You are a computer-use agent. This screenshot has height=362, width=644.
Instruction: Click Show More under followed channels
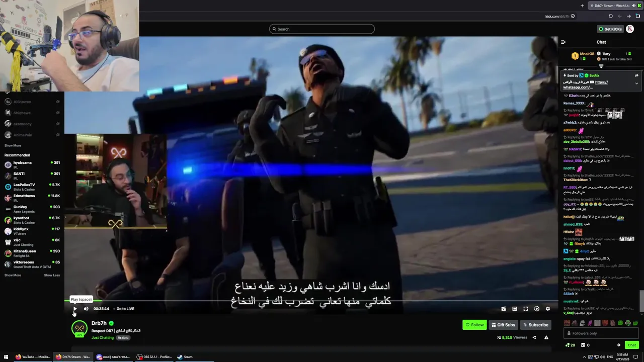coord(13,145)
